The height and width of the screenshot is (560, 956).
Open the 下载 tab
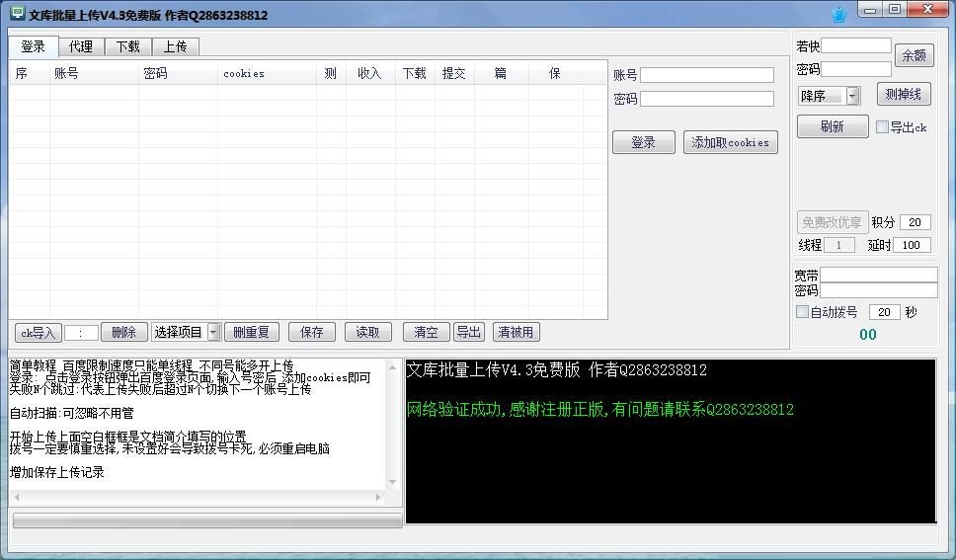pyautogui.click(x=128, y=46)
